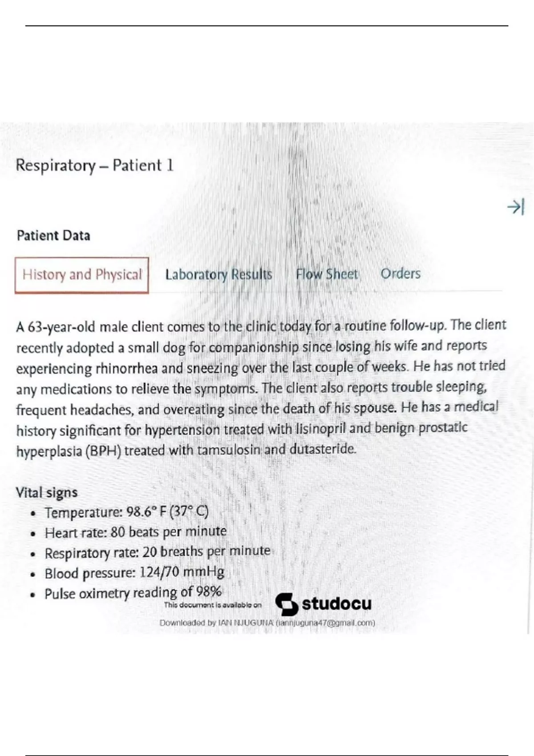The width and height of the screenshot is (534, 756).
Task: Click the Pulse oximetry reading line
Action: [133, 593]
